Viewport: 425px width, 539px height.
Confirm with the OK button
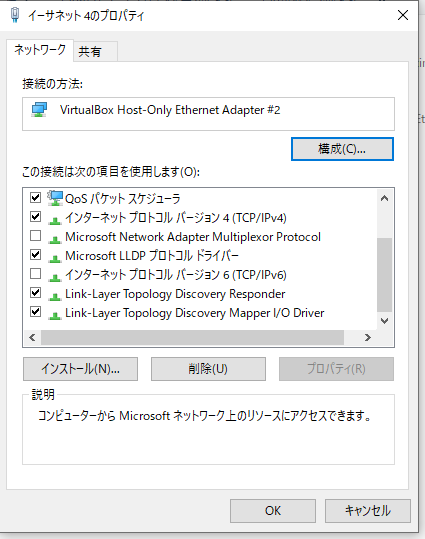[x=273, y=511]
